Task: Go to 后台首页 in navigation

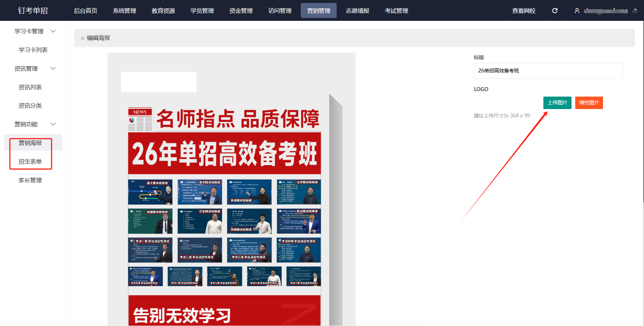Action: [86, 11]
